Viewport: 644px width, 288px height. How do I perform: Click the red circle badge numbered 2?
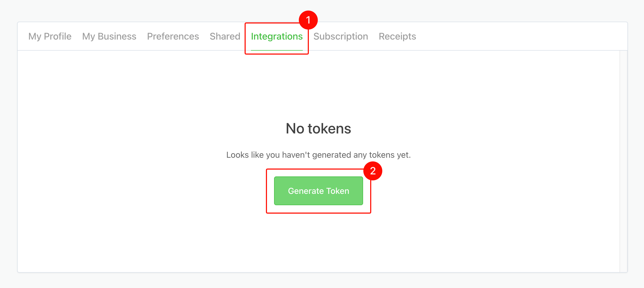point(373,171)
